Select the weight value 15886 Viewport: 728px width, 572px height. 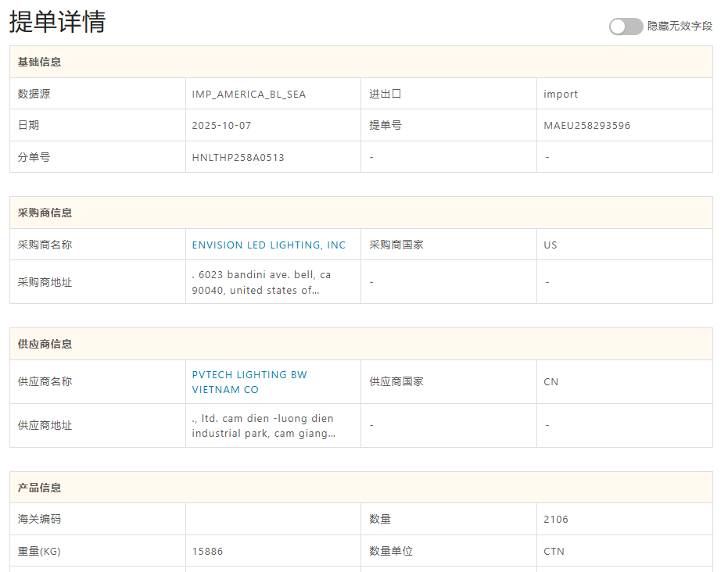coord(207,552)
